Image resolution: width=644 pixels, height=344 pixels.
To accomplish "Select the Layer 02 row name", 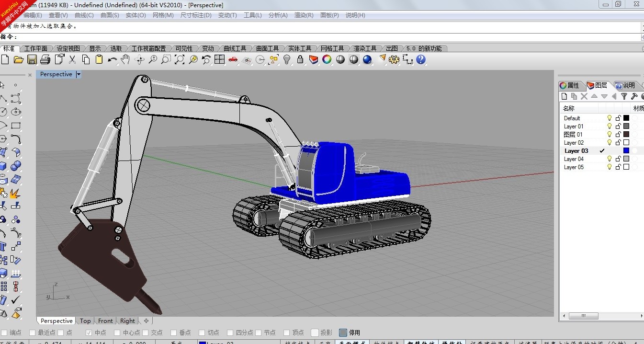I will pyautogui.click(x=574, y=142).
